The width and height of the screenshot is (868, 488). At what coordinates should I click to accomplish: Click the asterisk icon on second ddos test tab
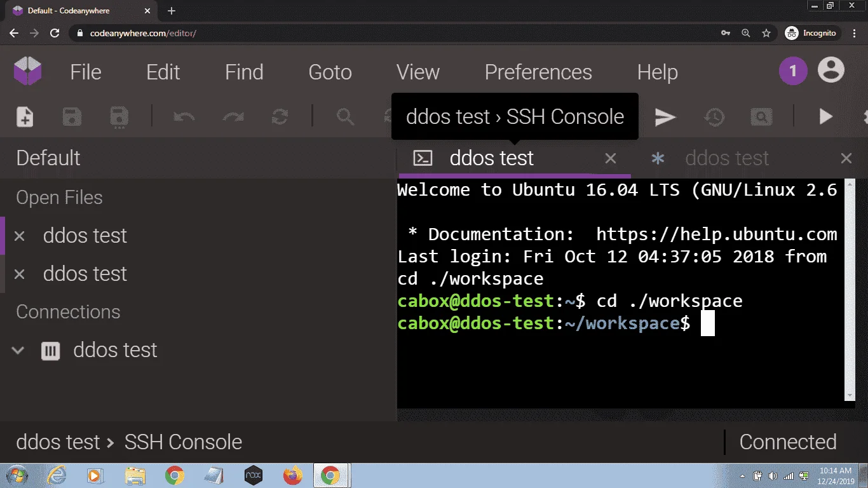pyautogui.click(x=658, y=158)
